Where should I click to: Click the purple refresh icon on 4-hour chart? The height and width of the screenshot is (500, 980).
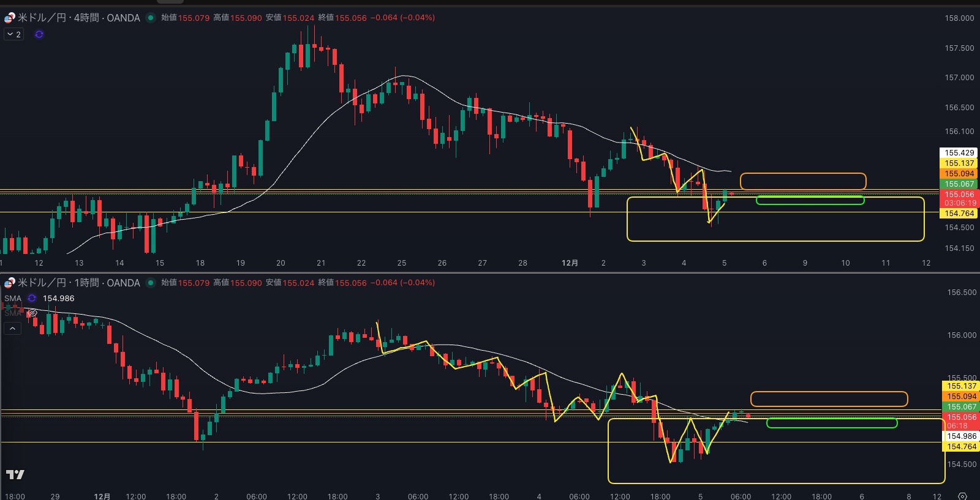click(x=39, y=34)
